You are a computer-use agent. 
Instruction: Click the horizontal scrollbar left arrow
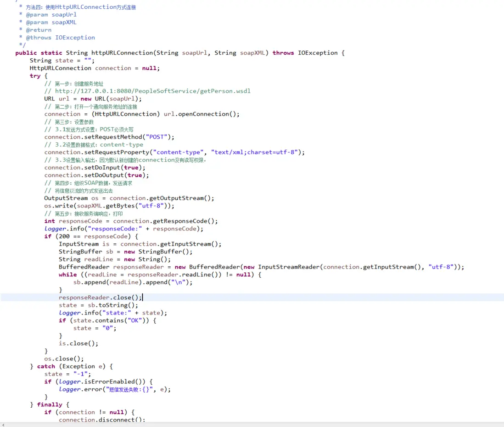(2, 424)
